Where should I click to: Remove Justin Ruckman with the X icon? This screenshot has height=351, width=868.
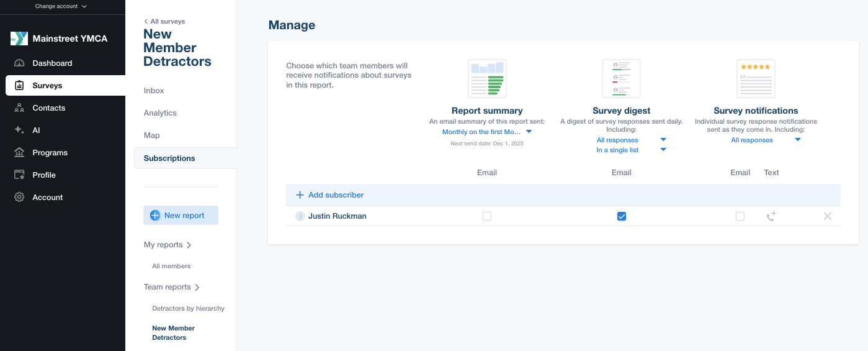click(x=827, y=216)
